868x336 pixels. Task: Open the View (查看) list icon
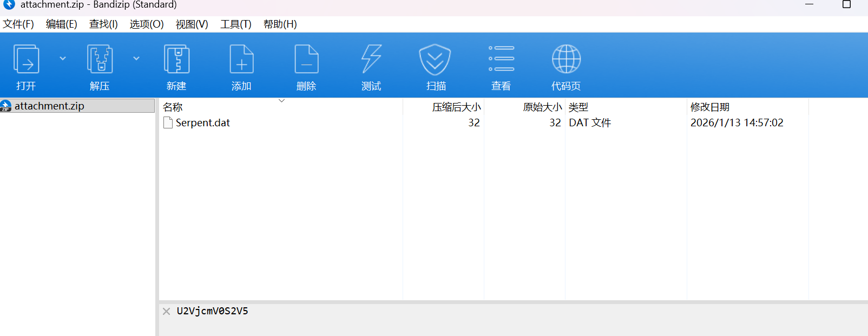(x=501, y=60)
